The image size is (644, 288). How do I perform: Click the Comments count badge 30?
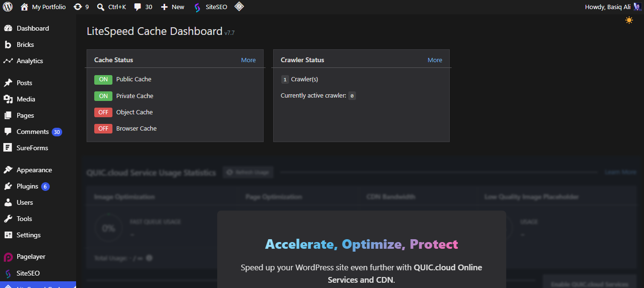click(x=57, y=132)
